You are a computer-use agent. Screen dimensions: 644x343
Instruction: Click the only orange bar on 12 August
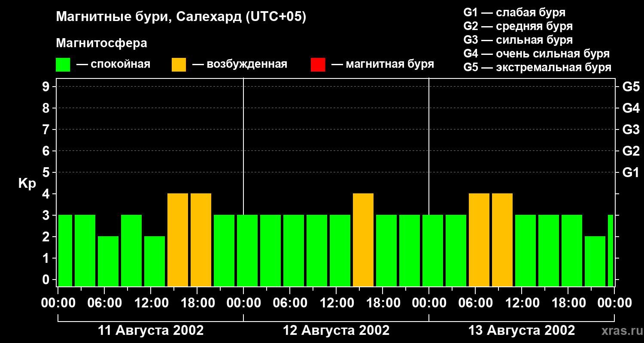click(x=363, y=240)
